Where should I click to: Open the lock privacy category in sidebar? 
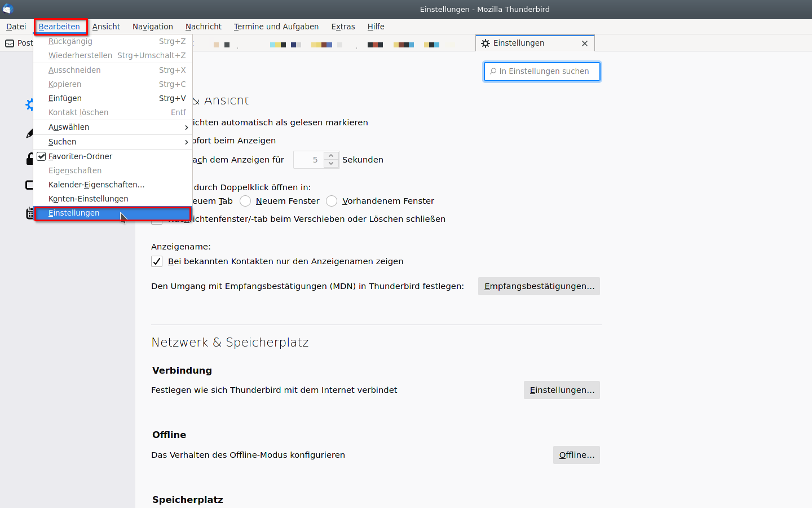coord(29,159)
